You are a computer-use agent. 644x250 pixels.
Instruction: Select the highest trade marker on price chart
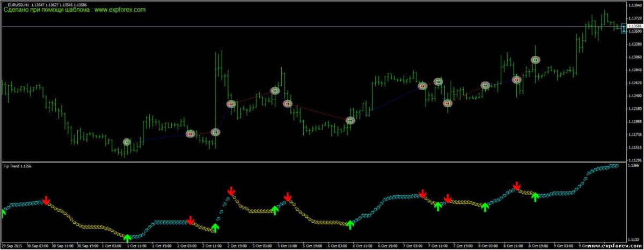point(536,60)
